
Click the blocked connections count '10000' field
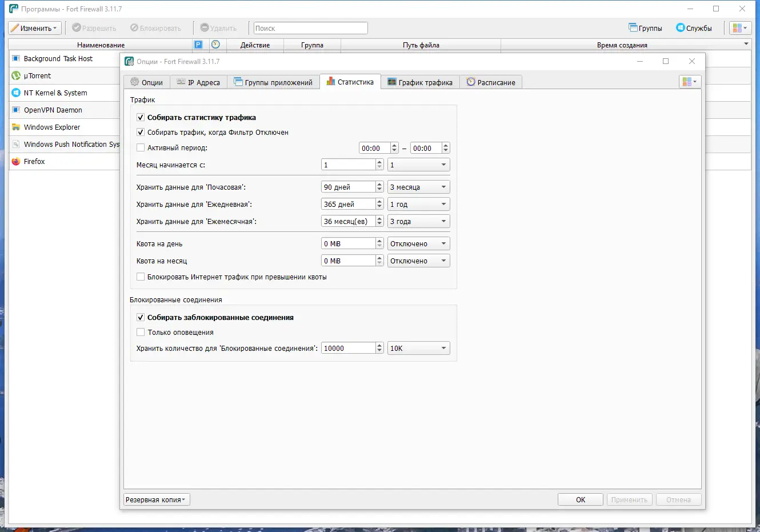[x=352, y=348]
